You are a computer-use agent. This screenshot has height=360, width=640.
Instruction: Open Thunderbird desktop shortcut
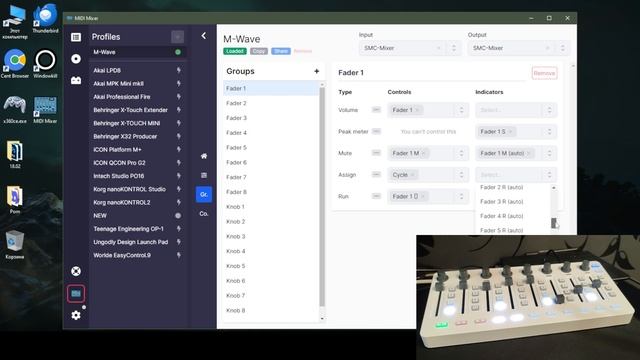pos(45,19)
